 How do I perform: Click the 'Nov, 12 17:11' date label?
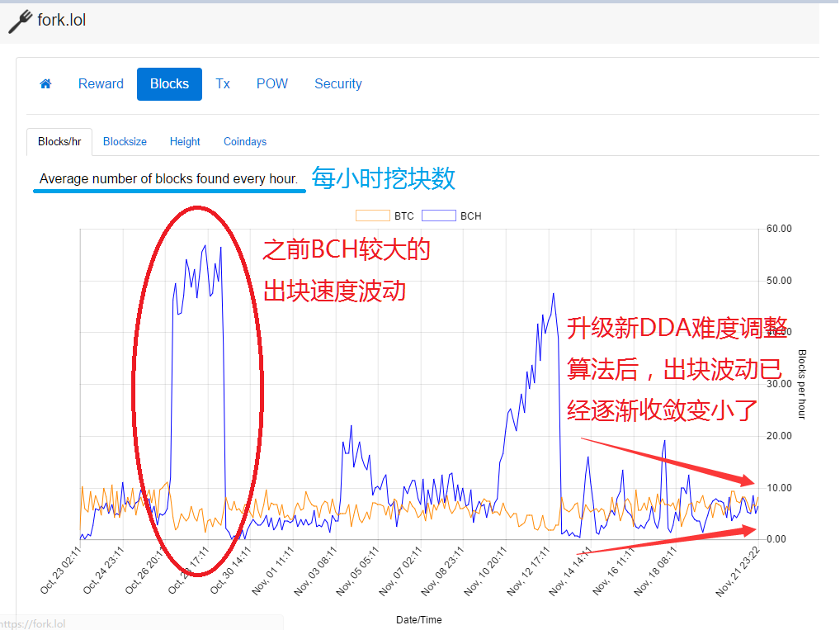coord(528,571)
